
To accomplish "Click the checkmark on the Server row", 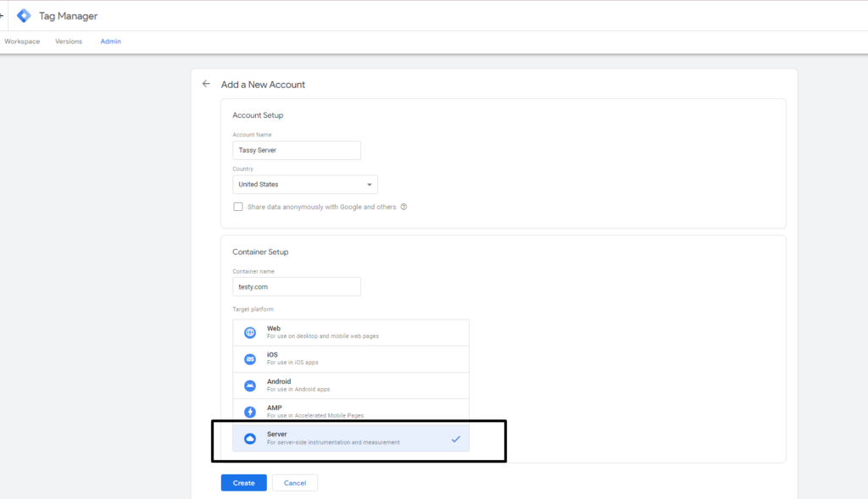I will [455, 439].
